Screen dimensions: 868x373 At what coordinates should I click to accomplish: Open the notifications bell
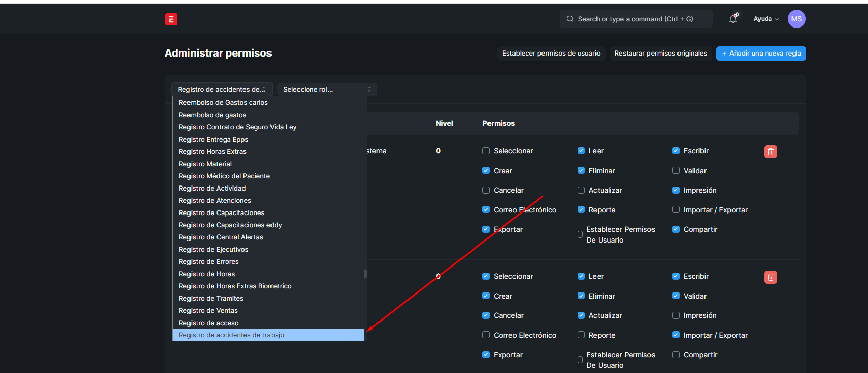(733, 19)
